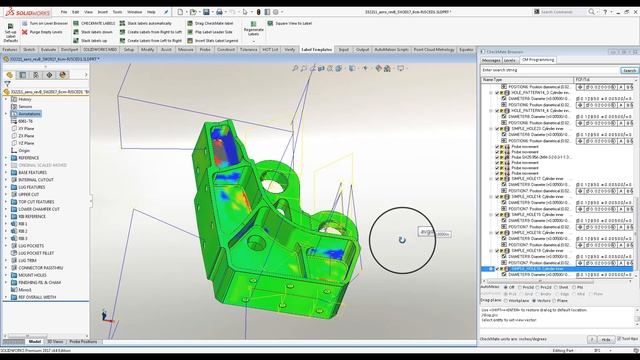Click the Print icon in title toolbar

pos(219,12)
